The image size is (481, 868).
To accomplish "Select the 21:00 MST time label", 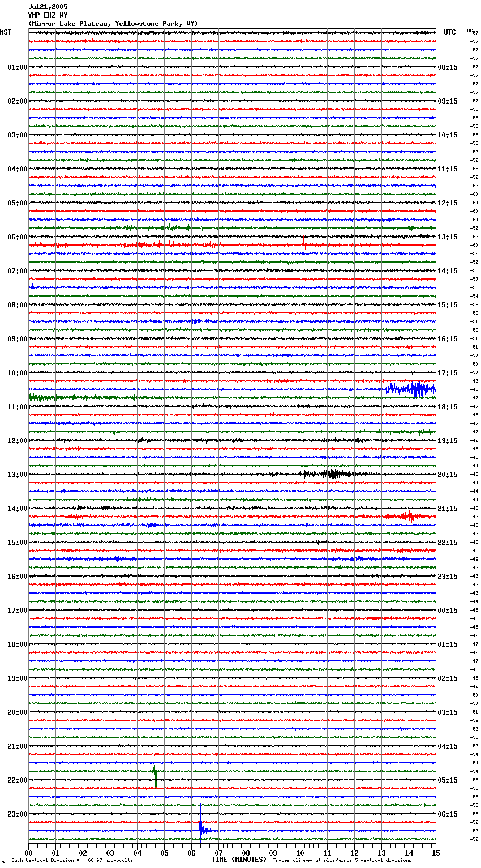I will coord(18,746).
